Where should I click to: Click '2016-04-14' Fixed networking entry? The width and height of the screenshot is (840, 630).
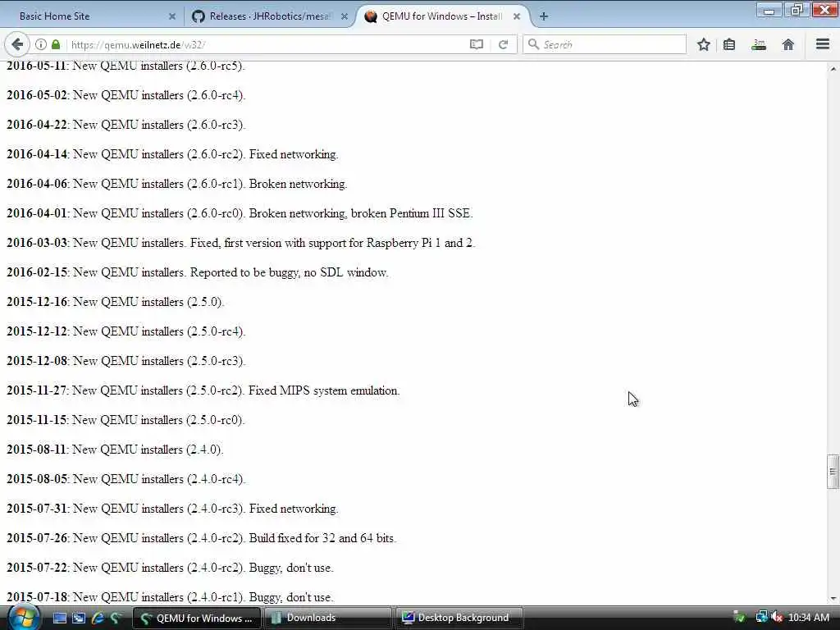tap(172, 154)
